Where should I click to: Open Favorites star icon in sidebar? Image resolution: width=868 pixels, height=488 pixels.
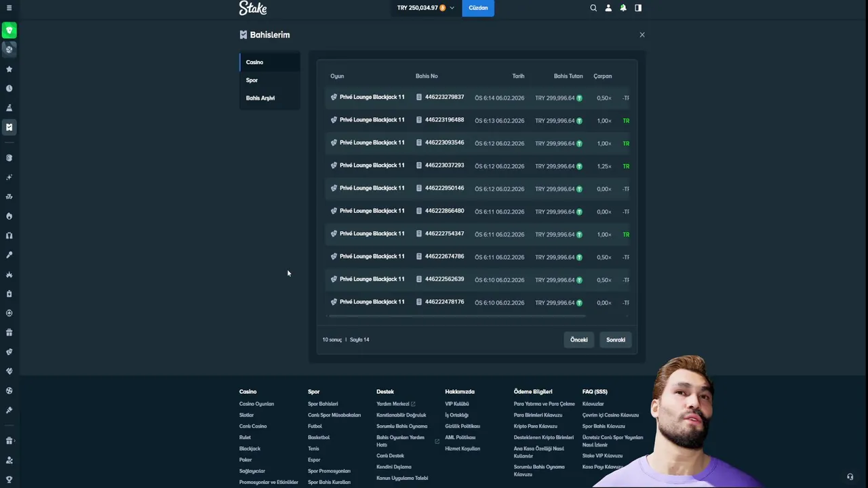tap(9, 69)
